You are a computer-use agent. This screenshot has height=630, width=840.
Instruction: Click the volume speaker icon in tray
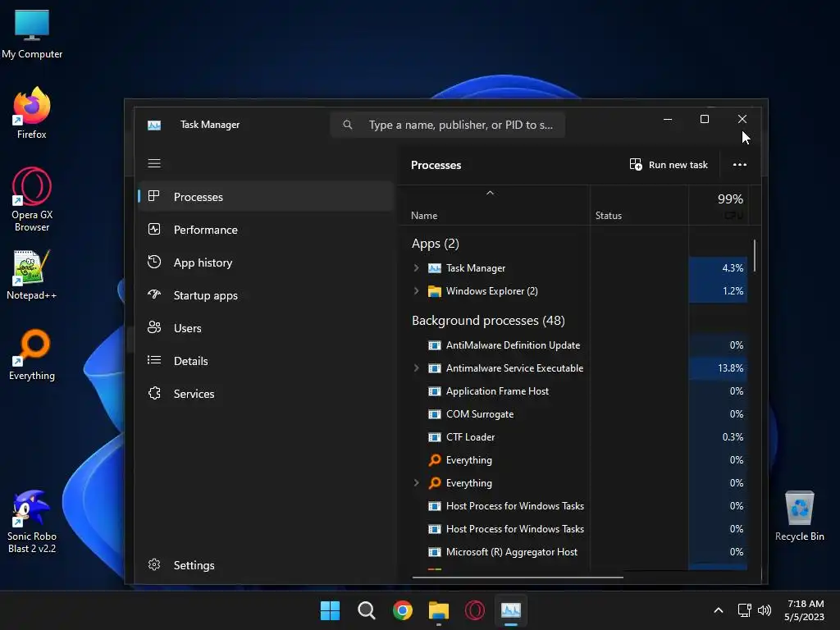765,610
